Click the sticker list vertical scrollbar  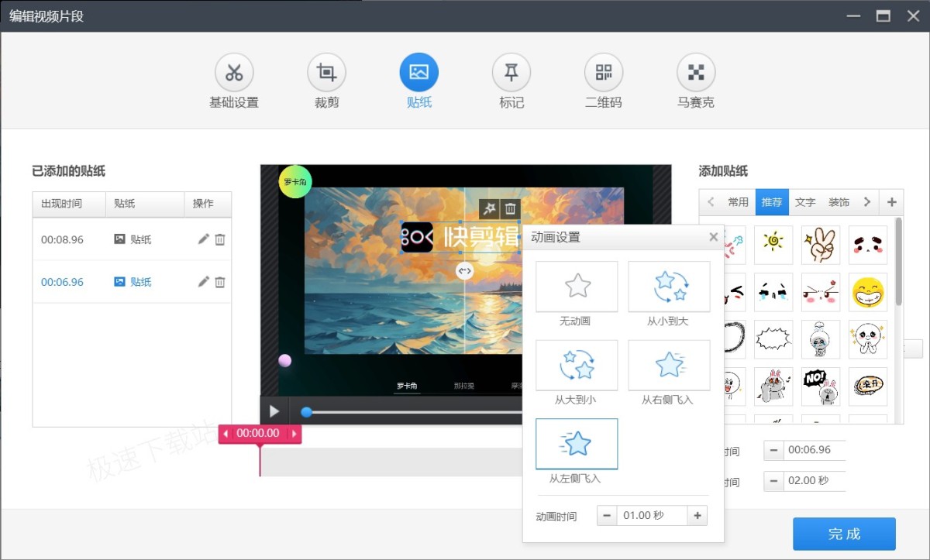(x=899, y=262)
